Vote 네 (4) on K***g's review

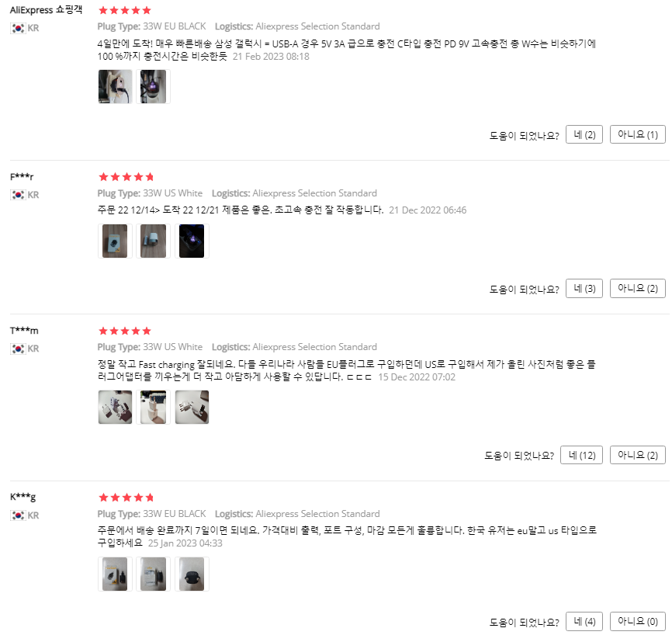click(x=584, y=621)
